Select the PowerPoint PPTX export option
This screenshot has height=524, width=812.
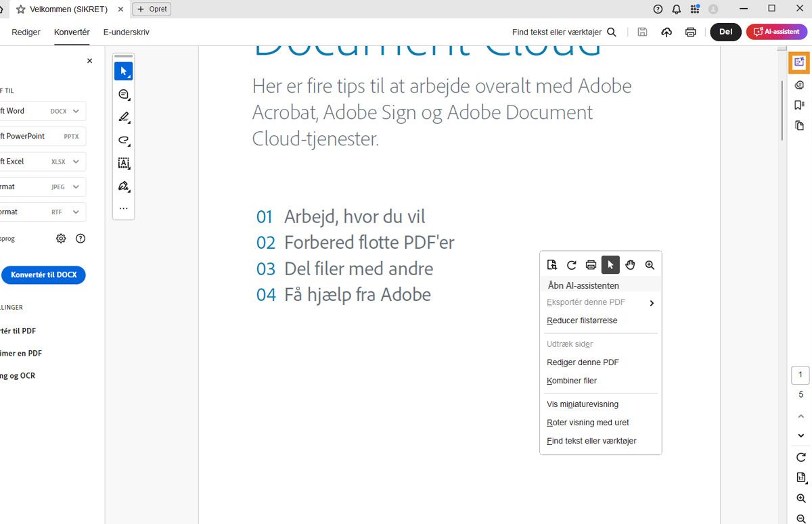(x=43, y=136)
